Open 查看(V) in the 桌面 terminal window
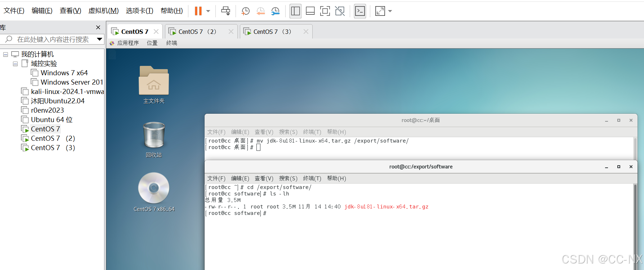 click(x=264, y=132)
